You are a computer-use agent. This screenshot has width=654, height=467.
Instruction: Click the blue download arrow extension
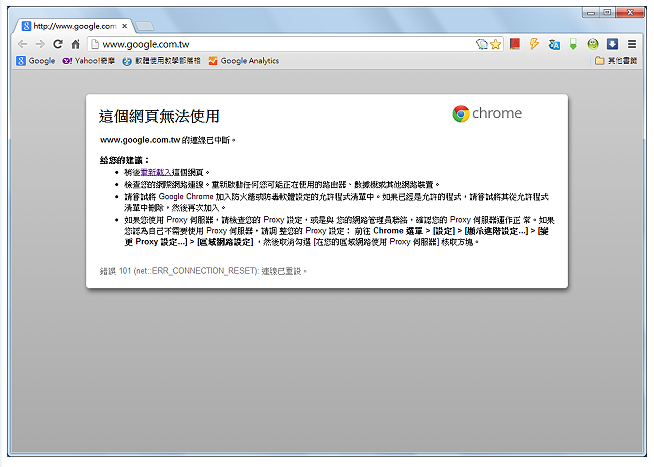point(612,44)
